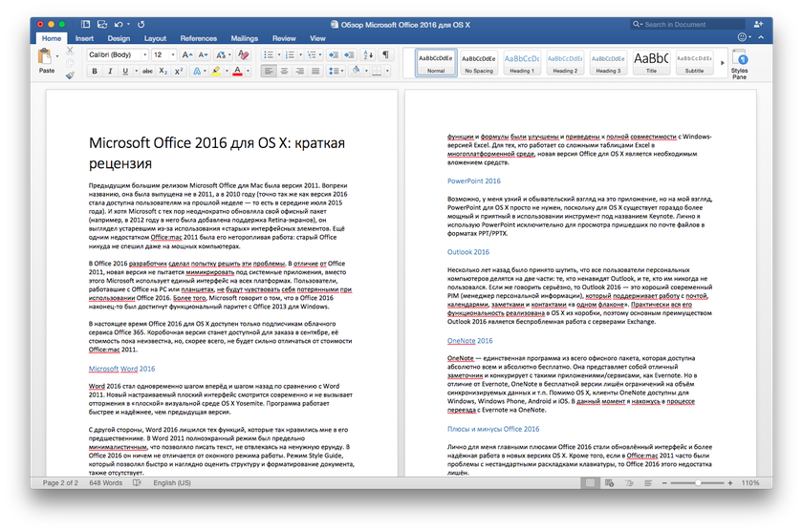Open the References tab
The image size is (803, 532).
pyautogui.click(x=199, y=38)
